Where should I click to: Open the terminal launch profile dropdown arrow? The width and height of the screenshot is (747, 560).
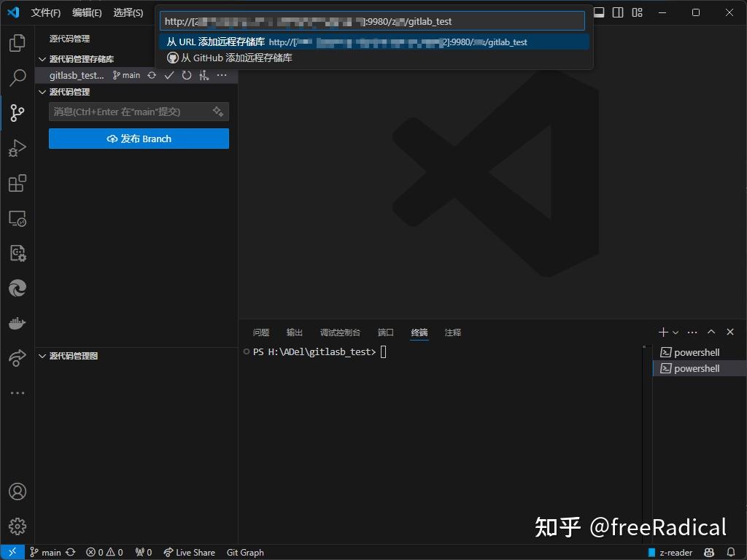click(x=675, y=332)
